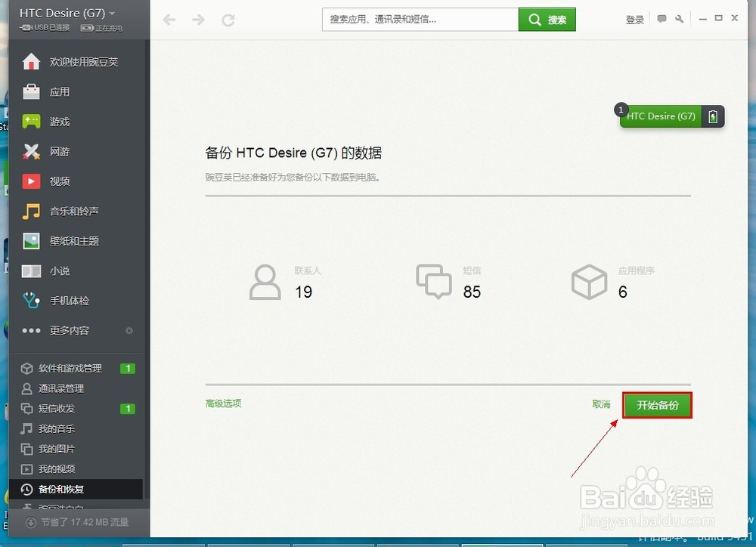This screenshot has width=756, height=547.
Task: Click the green badge next to 短信收发
Action: coord(128,409)
